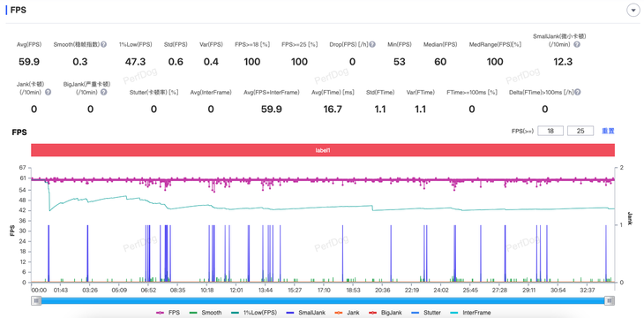Click the FPS panel title at the top
Screen dimensions: 644x318
click(x=19, y=11)
